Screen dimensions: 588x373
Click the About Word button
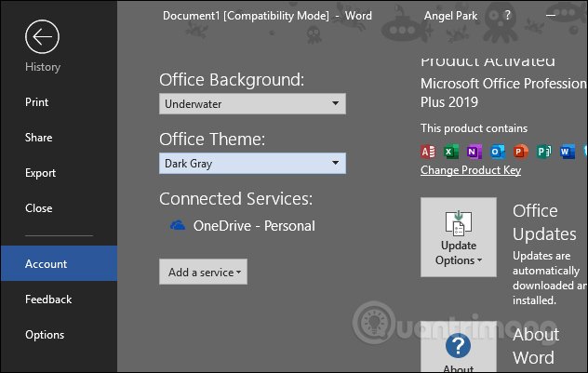[459, 347]
